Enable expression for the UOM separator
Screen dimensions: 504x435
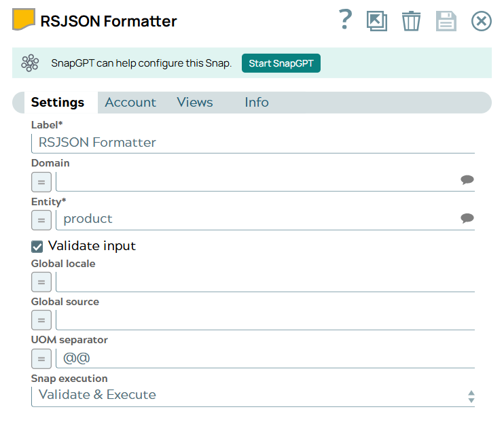click(x=41, y=358)
